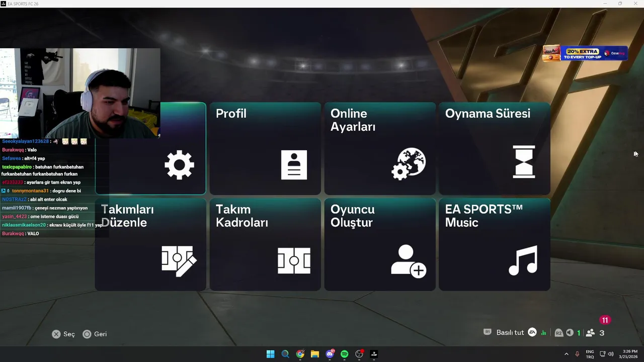Open the Takım Kadroları tile
The image size is (644, 362).
(x=265, y=244)
